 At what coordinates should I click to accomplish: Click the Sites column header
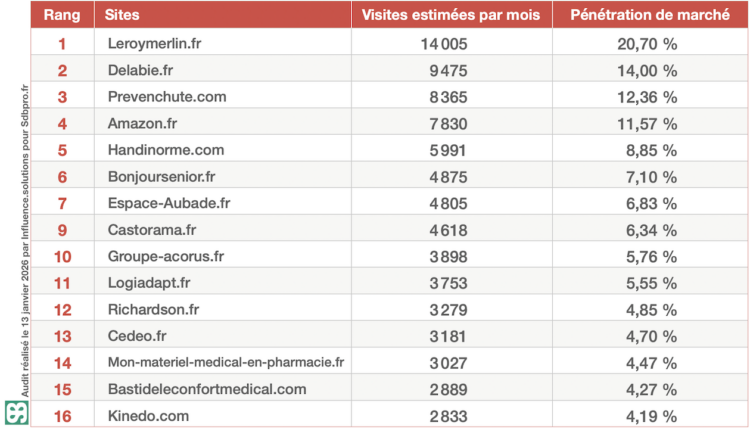[126, 16]
